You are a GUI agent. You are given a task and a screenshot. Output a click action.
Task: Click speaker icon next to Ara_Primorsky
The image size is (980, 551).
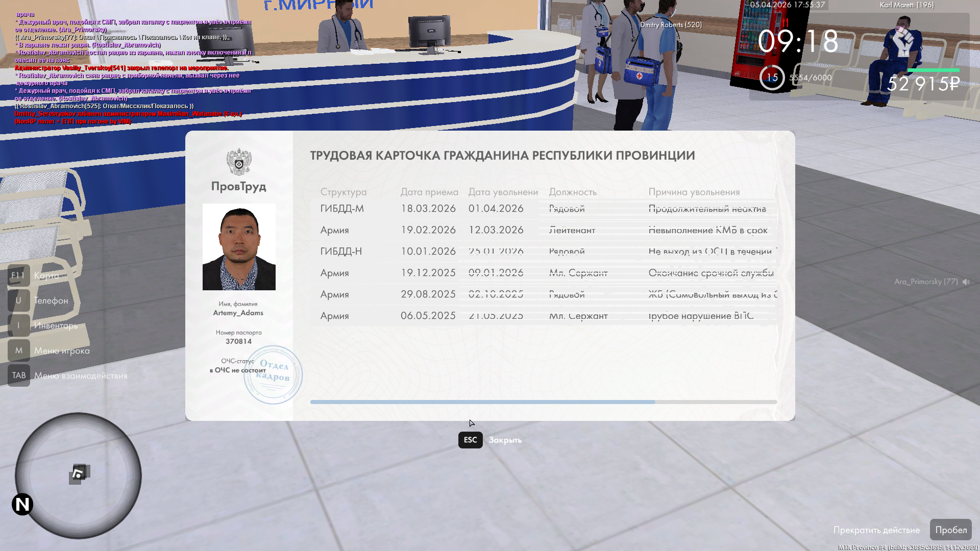click(x=966, y=282)
